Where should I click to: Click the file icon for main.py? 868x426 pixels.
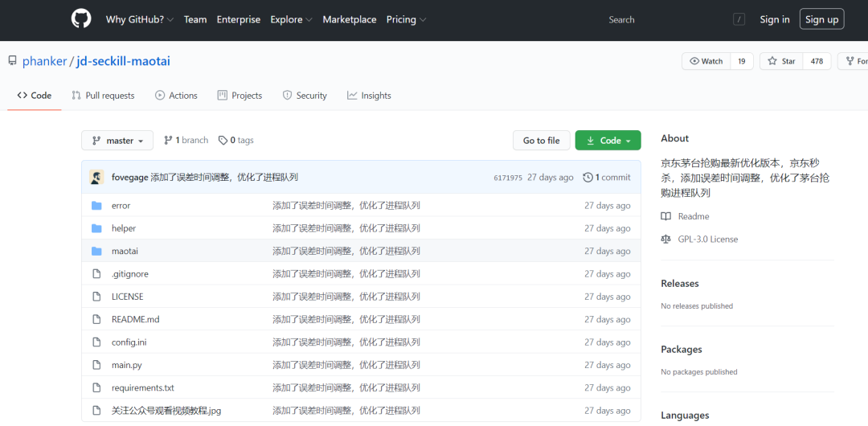(97, 364)
